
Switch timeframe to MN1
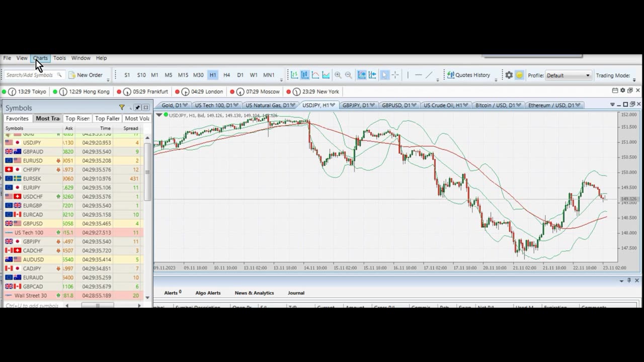click(269, 75)
